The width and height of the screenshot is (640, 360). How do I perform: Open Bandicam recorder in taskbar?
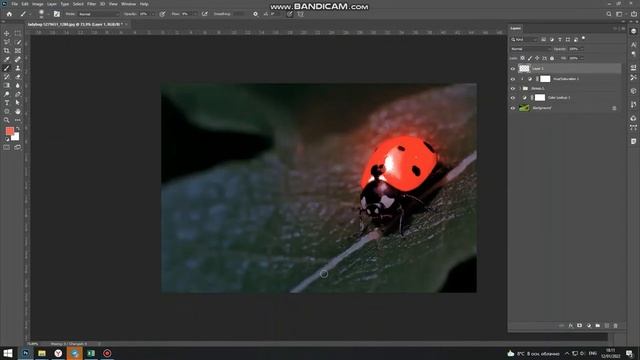pyautogui.click(x=107, y=353)
